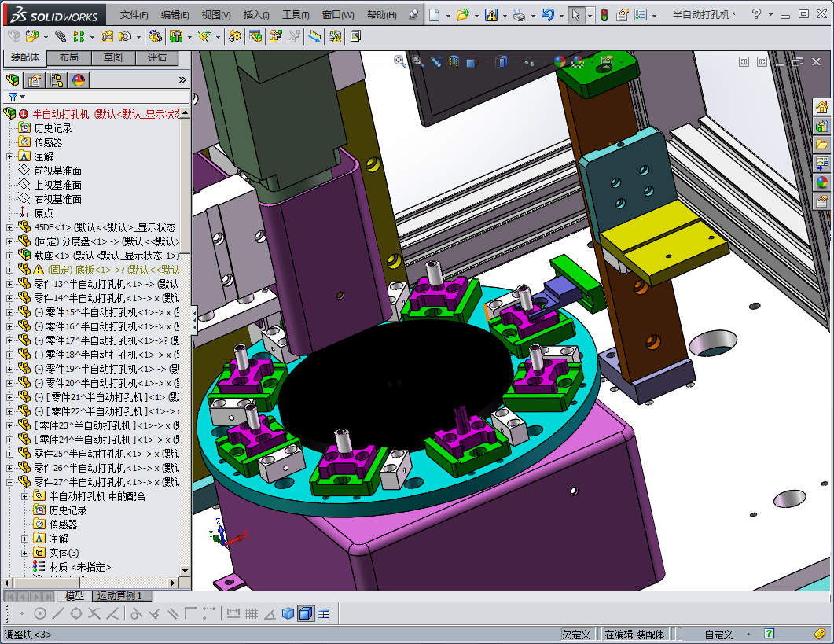Open the filter dropdown arrow in the FeatureManager
834x644 pixels.
[x=22, y=97]
